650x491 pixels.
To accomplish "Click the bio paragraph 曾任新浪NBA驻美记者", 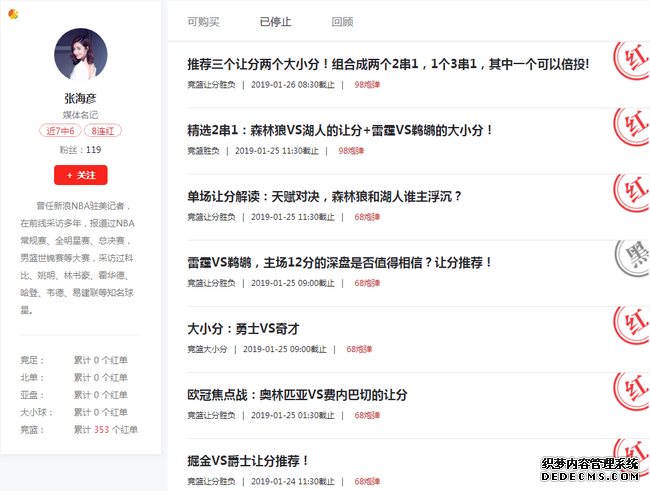I will pos(78,258).
